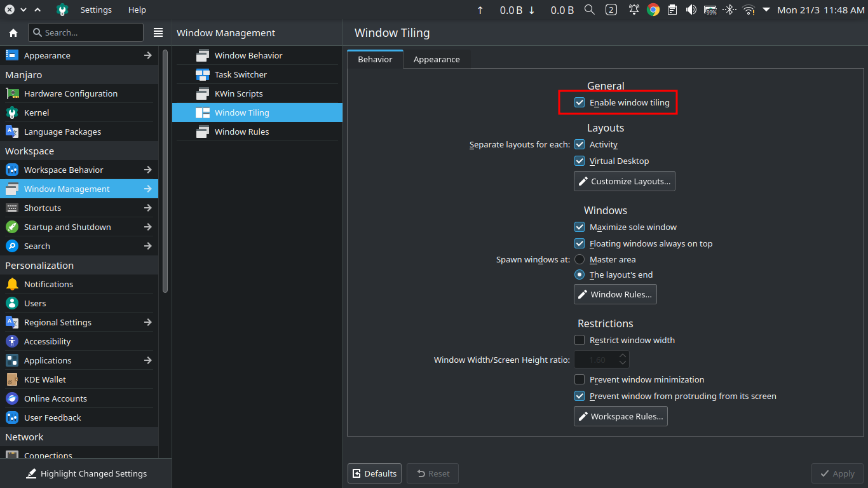868x488 pixels.
Task: Click the User Feedback icon
Action: pos(12,417)
